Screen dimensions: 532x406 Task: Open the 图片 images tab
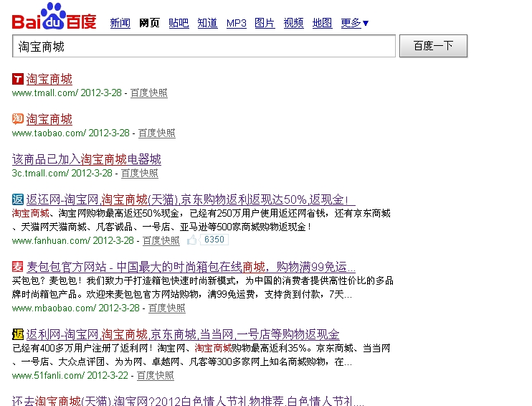click(265, 23)
